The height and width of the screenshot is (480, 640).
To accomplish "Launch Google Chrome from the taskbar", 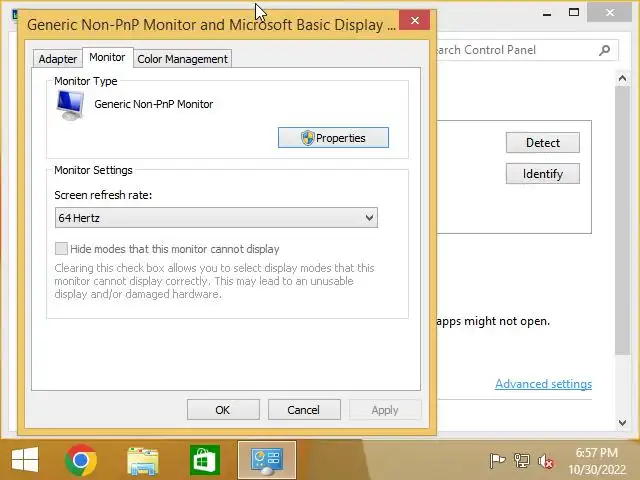I will point(81,460).
